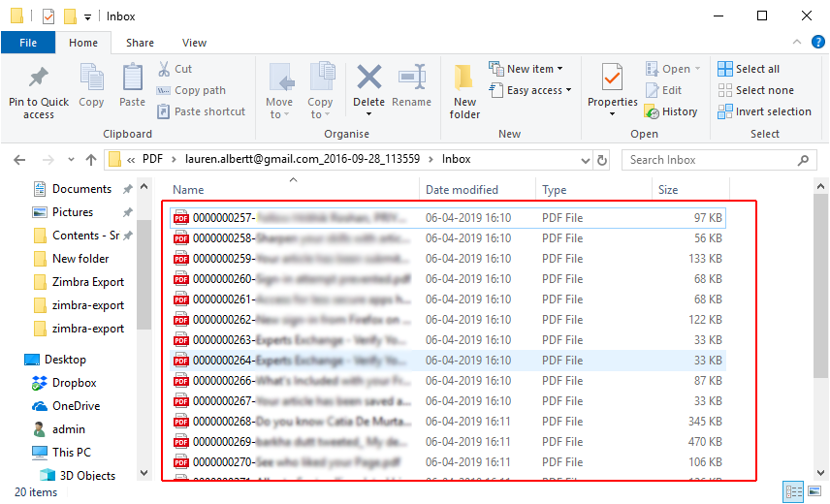Open the File menu tab
This screenshot has height=504, width=830.
point(28,43)
